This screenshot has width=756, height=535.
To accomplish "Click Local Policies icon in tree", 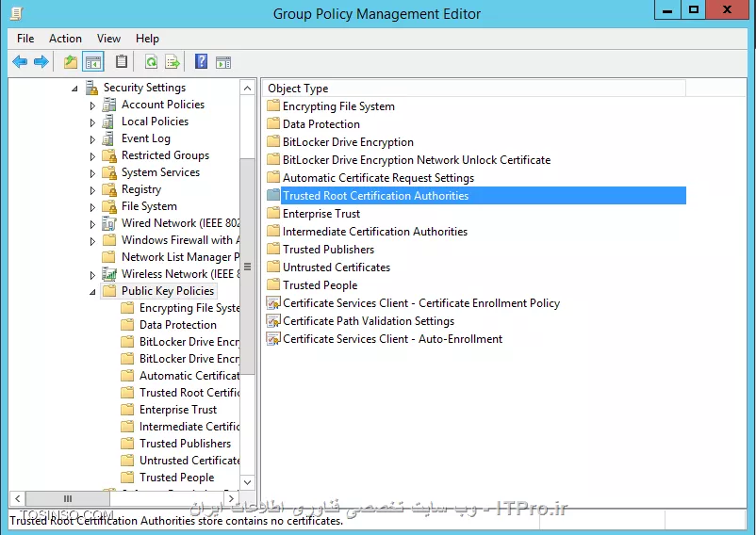I will click(x=108, y=122).
